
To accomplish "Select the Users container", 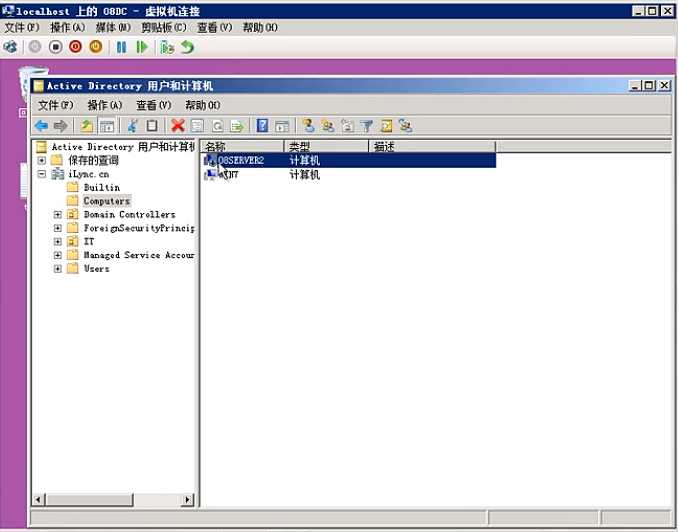I will 96,269.
